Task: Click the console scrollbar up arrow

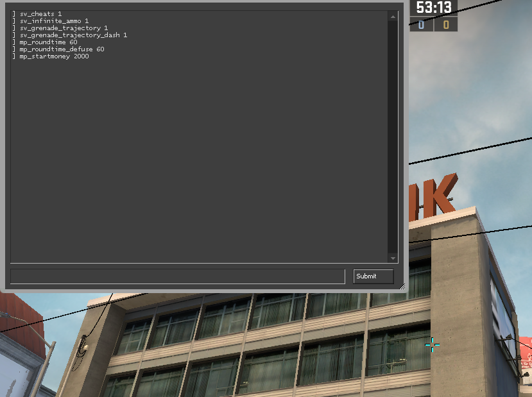Action: click(x=393, y=17)
